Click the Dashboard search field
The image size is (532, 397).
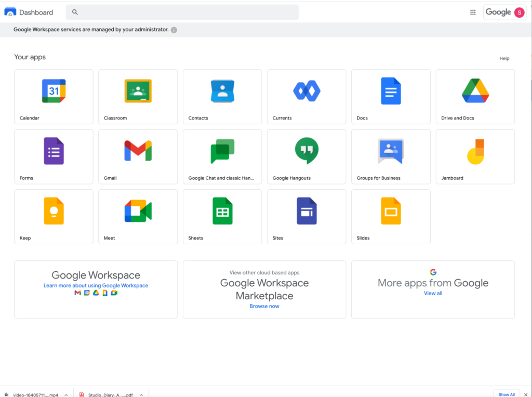(x=182, y=12)
